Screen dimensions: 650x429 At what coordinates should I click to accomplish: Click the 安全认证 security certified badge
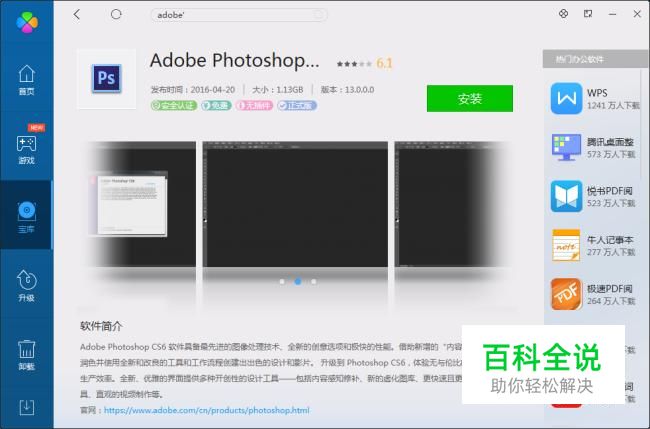point(174,105)
